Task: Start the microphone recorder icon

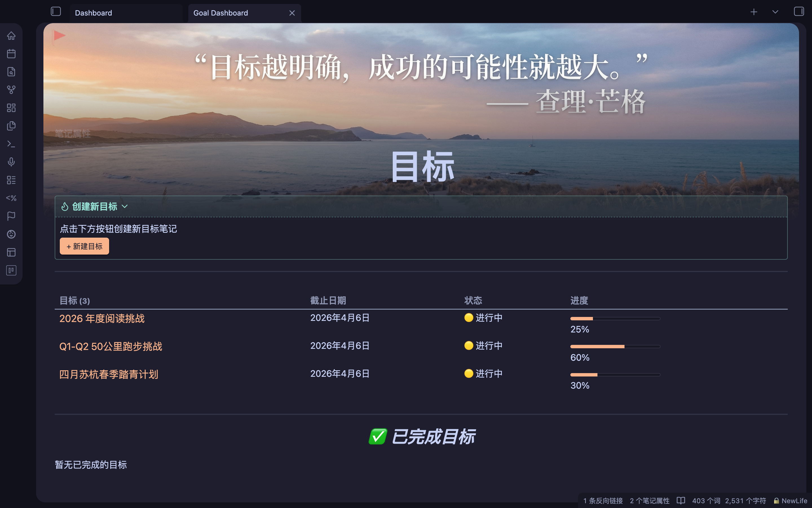Action: 11,162
